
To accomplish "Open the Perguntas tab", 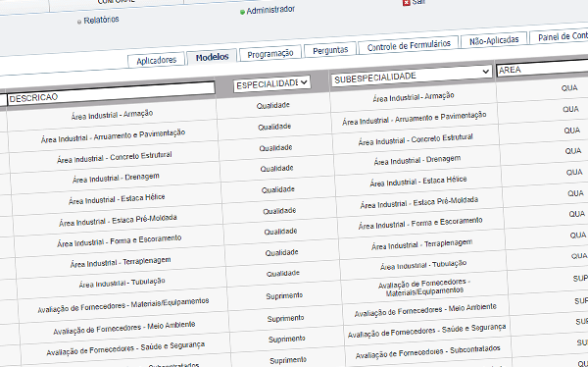I will click(330, 50).
